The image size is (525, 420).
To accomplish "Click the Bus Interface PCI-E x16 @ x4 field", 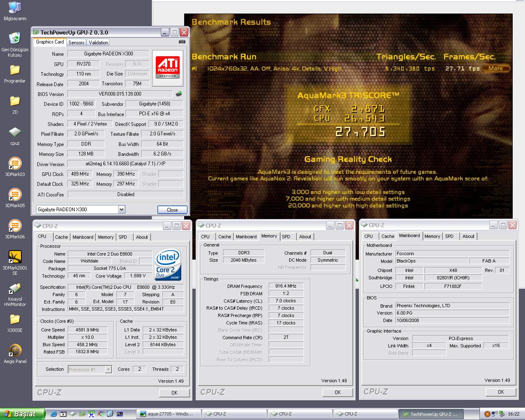I will coord(155,114).
